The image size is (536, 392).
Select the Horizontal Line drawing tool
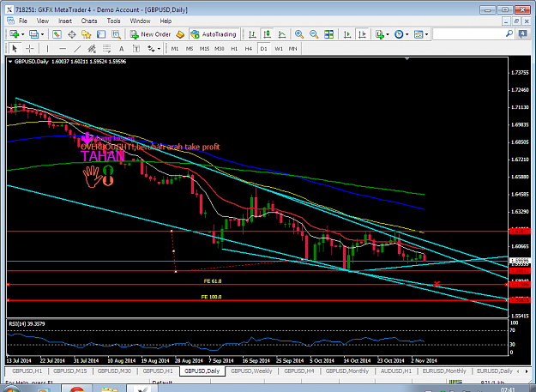tap(63, 49)
